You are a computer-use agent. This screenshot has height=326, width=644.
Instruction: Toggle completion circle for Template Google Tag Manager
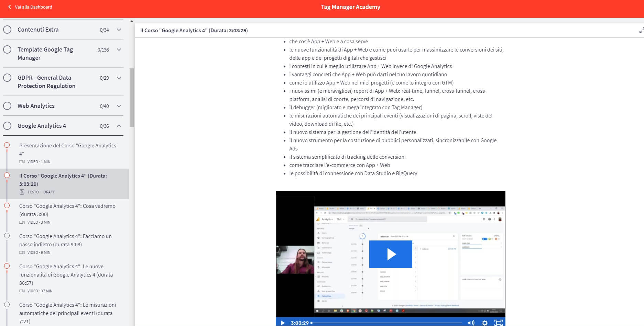coord(7,49)
